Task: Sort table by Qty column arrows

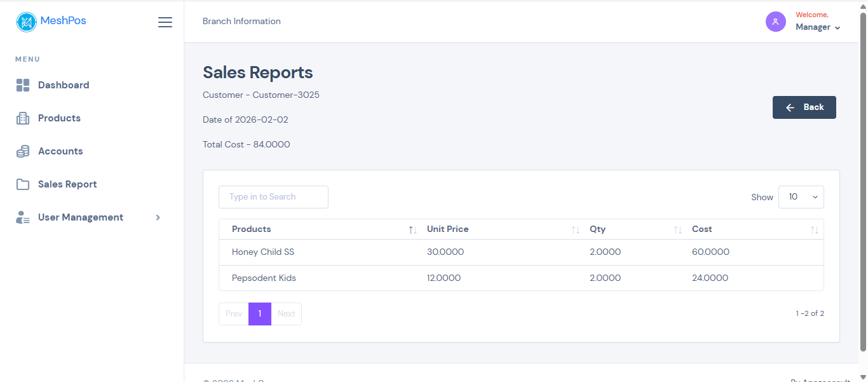Action: (677, 229)
